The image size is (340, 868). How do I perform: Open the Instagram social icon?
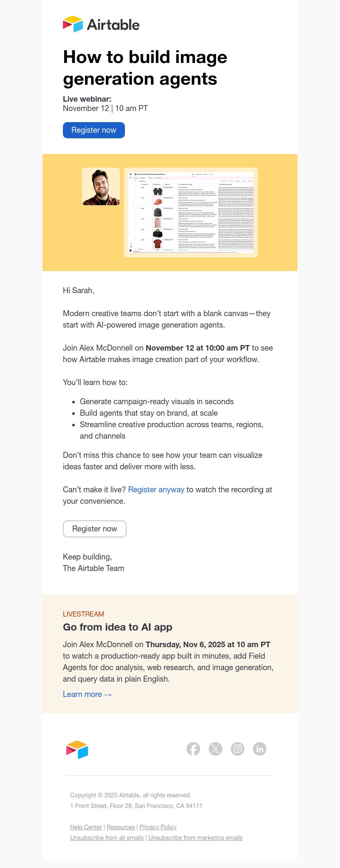[238, 749]
